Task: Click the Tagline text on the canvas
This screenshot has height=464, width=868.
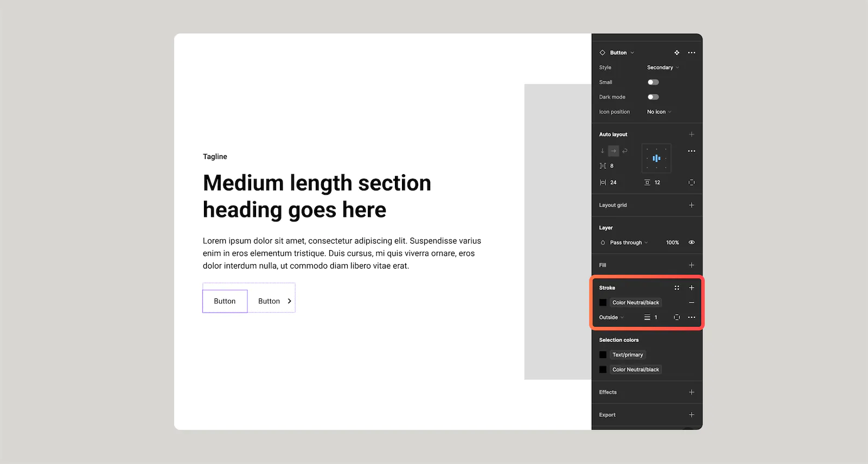Action: click(215, 157)
